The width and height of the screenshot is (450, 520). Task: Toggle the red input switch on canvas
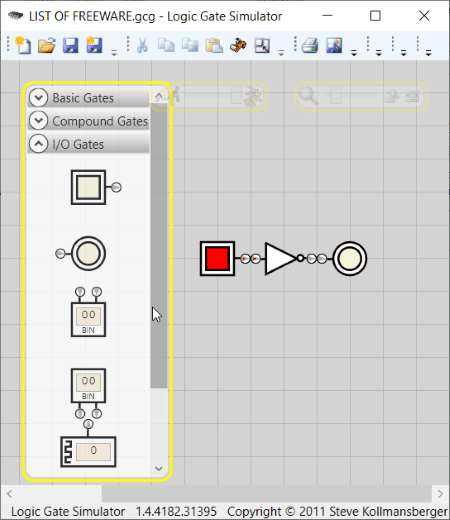[x=217, y=258]
